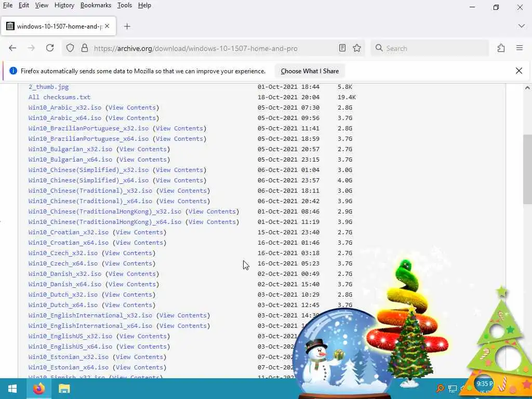View Contents of Win10_Estonian_x32.iso
532x399 pixels.
[x=139, y=357]
